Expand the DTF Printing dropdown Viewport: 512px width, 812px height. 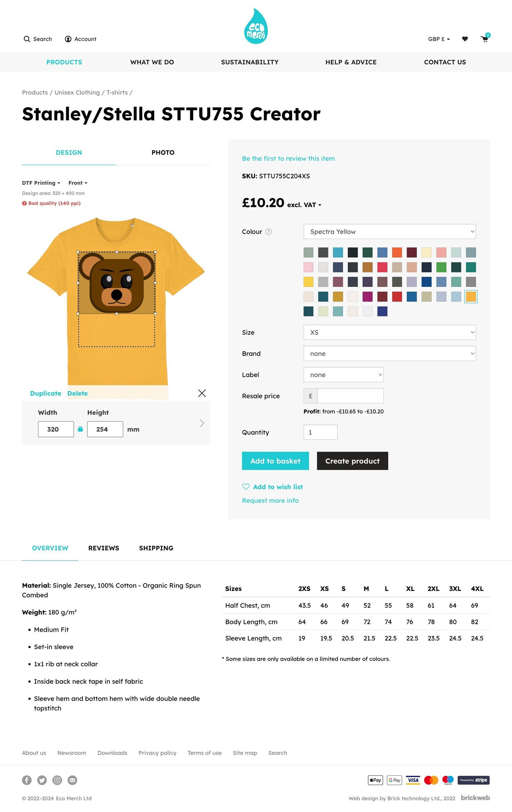coord(41,183)
